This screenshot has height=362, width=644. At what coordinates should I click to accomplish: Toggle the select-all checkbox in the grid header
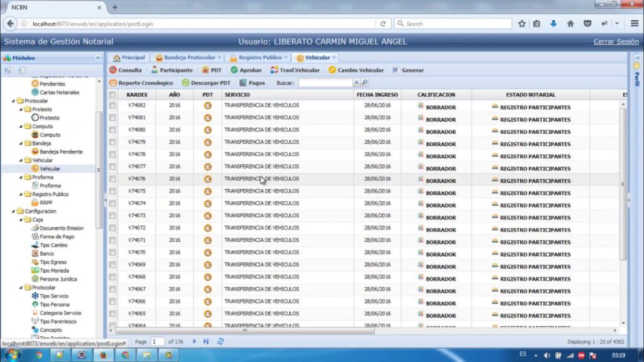click(x=113, y=95)
